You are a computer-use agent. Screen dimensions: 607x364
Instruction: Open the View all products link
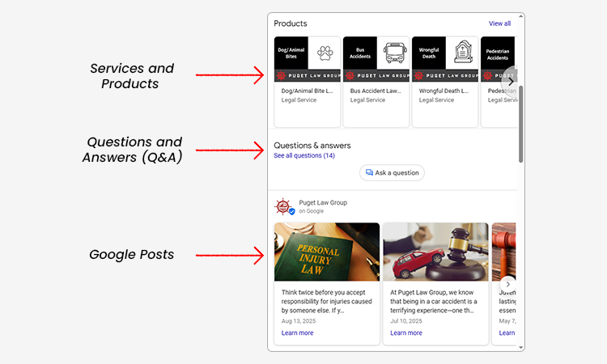click(x=499, y=23)
